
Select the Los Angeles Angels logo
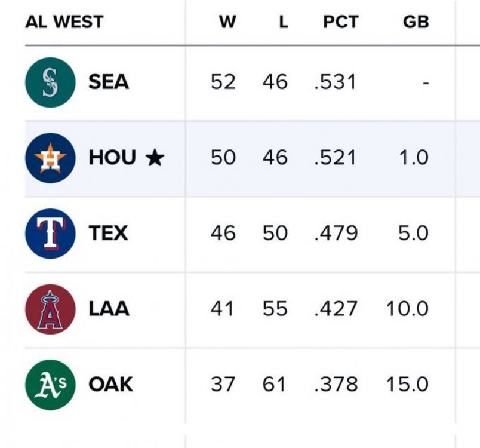[50, 309]
